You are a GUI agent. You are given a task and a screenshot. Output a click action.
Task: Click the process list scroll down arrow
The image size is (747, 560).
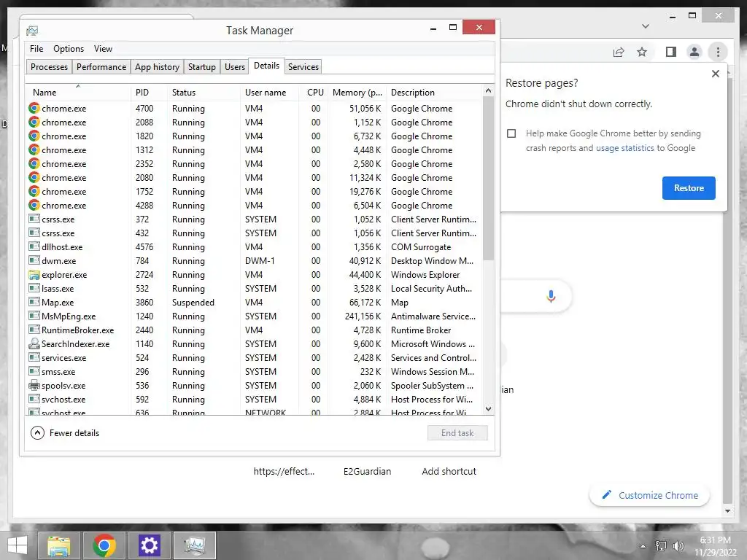(488, 408)
